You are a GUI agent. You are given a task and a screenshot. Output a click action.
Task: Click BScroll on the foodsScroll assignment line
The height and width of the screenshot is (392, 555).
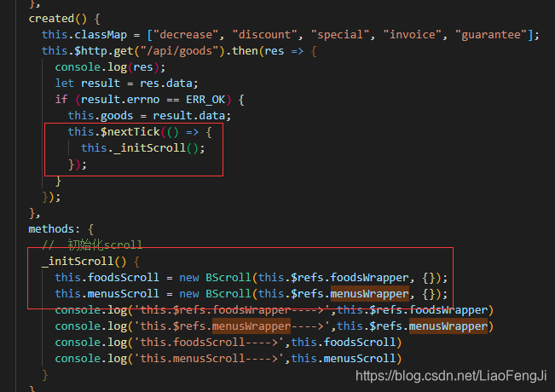point(228,277)
